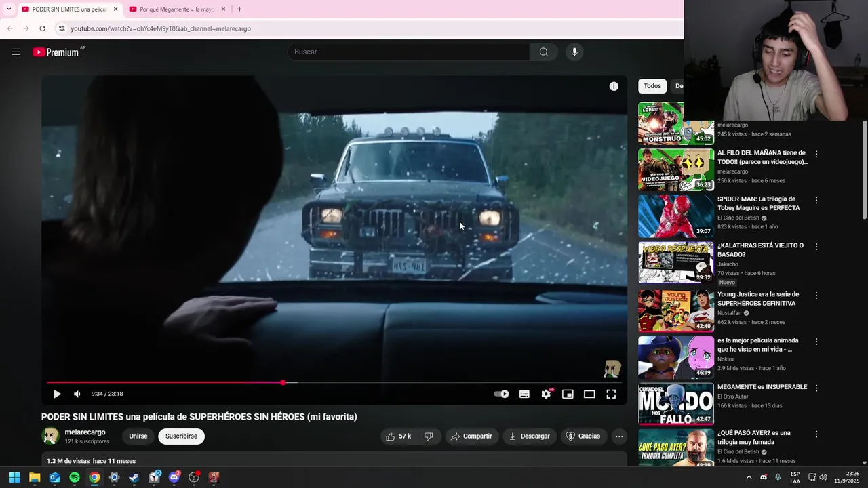868x488 pixels.
Task: Subscribe with Suscribirse button
Action: [181, 436]
